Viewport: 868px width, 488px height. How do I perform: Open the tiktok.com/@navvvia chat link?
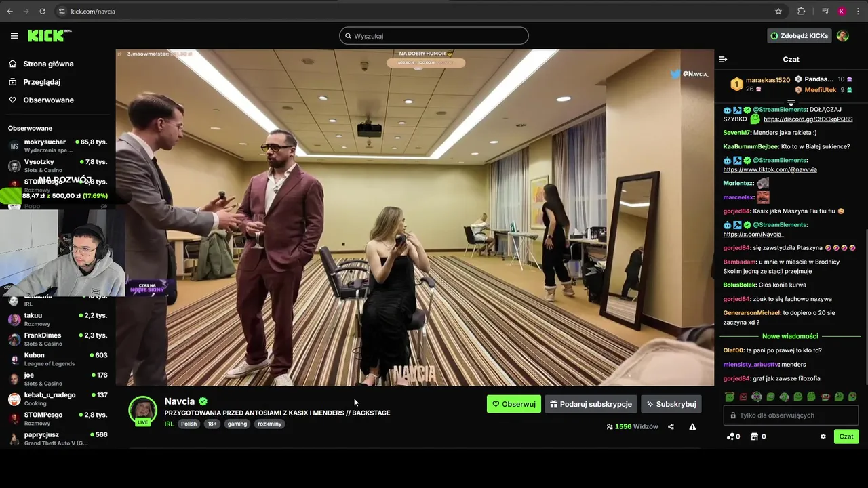(770, 169)
